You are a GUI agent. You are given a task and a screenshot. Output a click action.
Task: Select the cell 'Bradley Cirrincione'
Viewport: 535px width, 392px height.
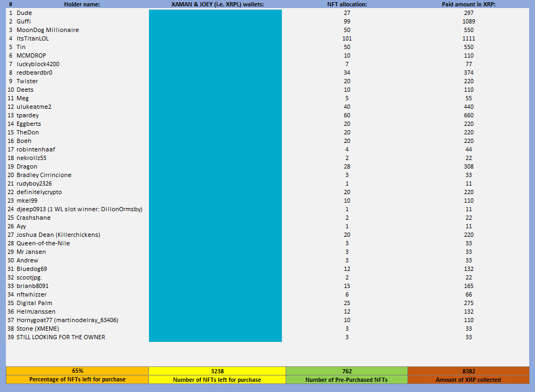[x=44, y=175]
